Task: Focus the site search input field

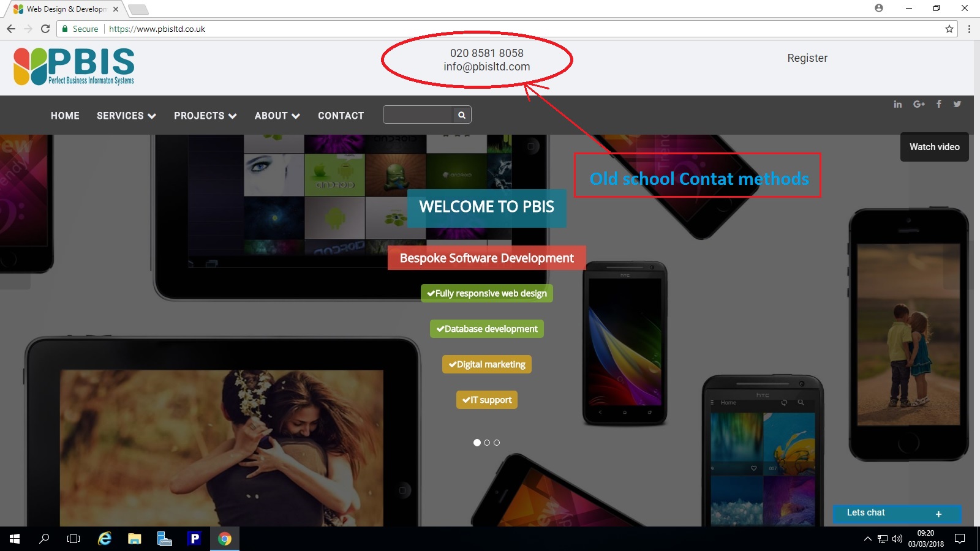Action: click(x=418, y=115)
